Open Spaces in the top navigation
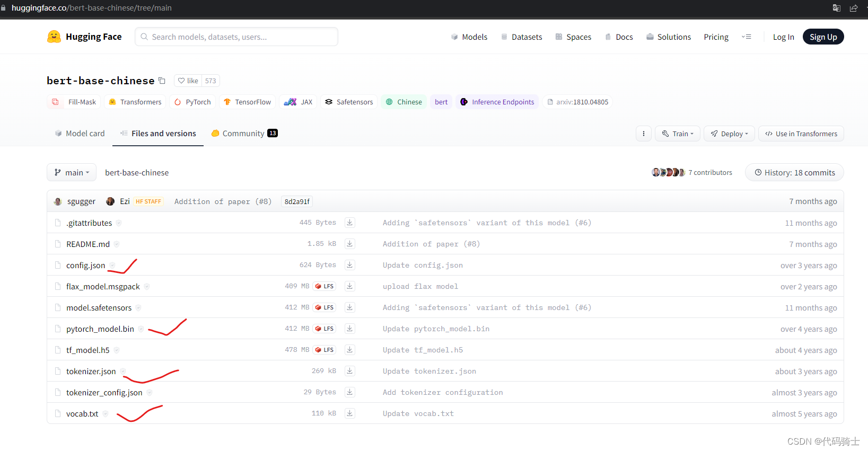 click(573, 37)
